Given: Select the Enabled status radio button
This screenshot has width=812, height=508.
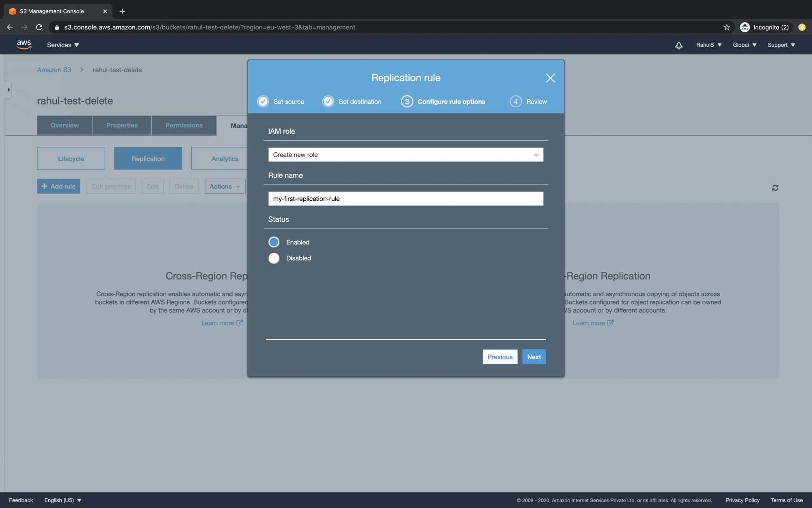Looking at the screenshot, I should [274, 242].
